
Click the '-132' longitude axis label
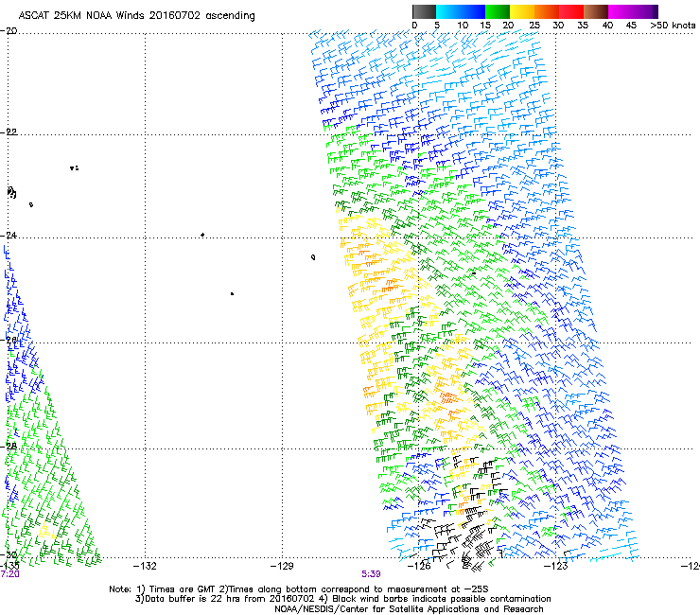click(145, 567)
